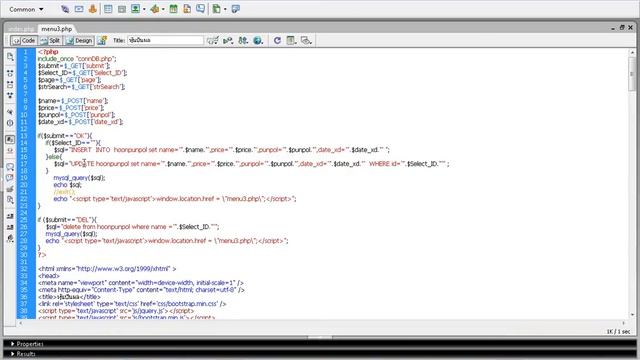Screen dimensions: 640x360
Task: Open the View Options menu
Action: click(291, 40)
